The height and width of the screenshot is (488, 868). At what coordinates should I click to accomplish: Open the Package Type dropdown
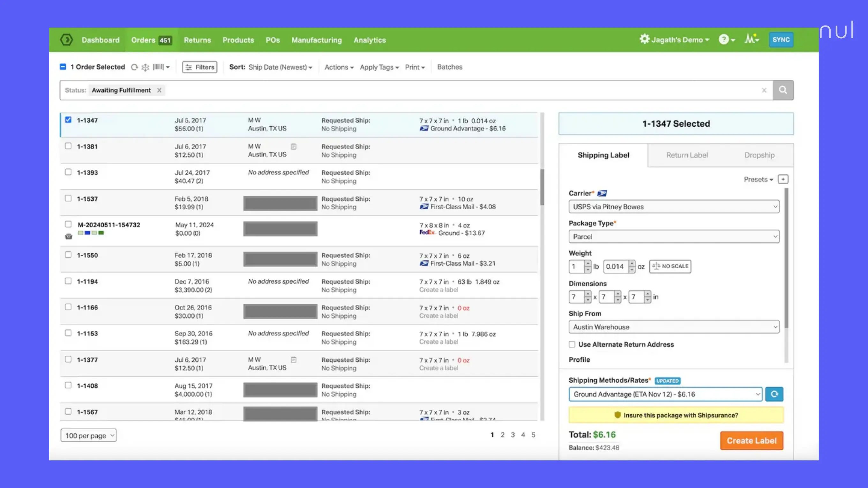point(674,236)
